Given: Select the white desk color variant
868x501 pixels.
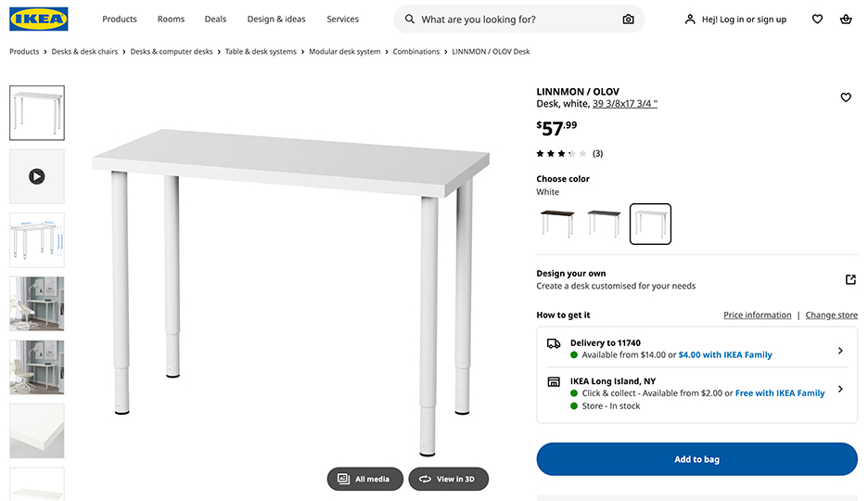Looking at the screenshot, I should tap(650, 224).
